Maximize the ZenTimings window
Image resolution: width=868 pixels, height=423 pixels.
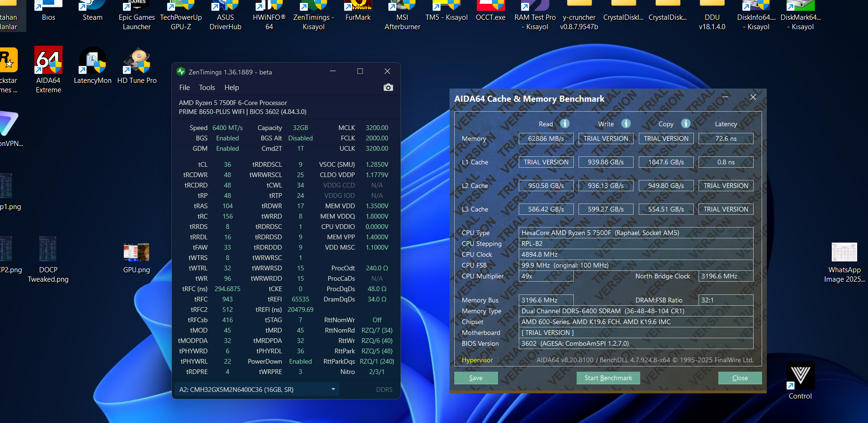click(x=360, y=71)
